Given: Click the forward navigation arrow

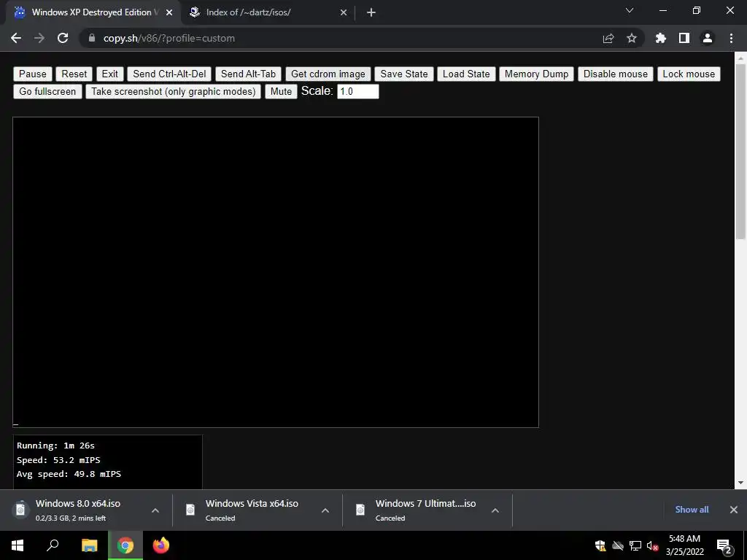Looking at the screenshot, I should (x=39, y=38).
